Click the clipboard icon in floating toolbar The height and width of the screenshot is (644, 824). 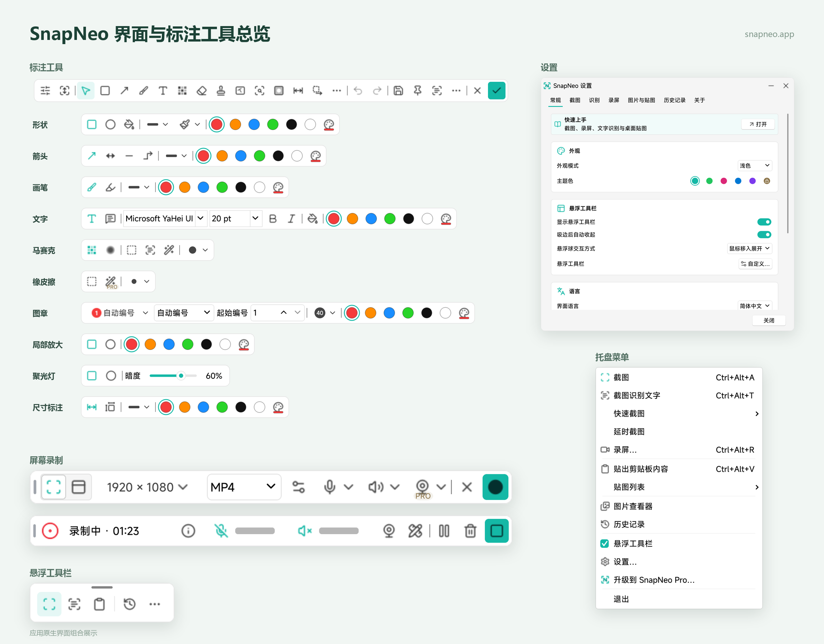(x=99, y=604)
